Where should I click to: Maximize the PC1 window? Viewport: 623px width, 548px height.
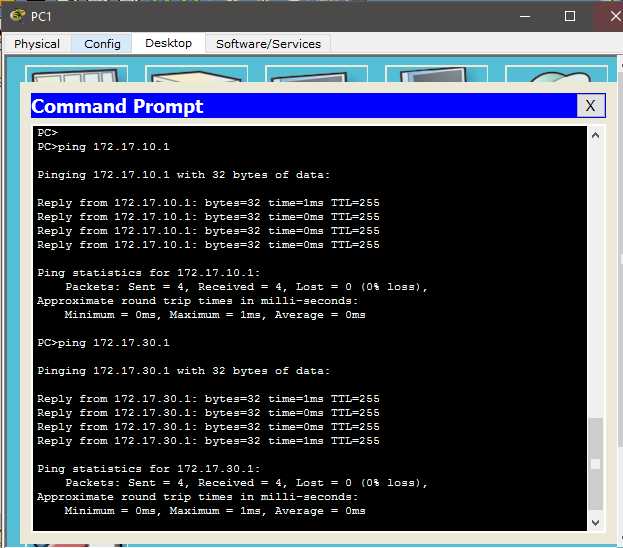(x=570, y=16)
